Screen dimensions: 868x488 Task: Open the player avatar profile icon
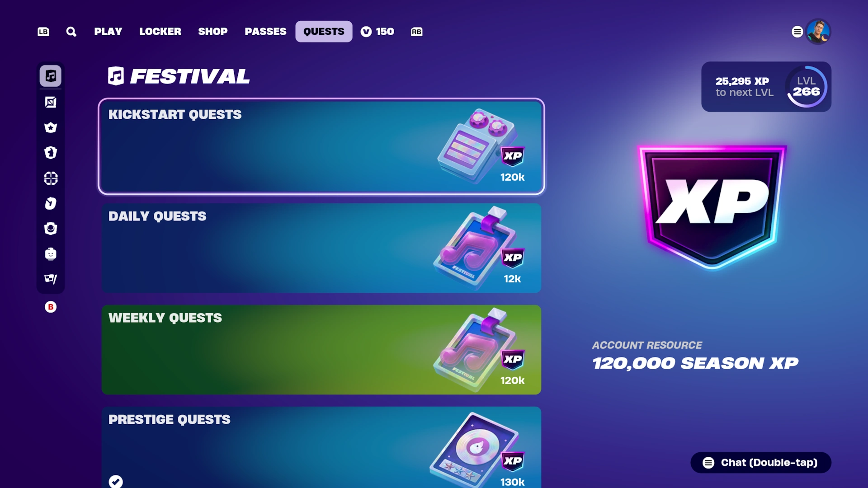(818, 32)
